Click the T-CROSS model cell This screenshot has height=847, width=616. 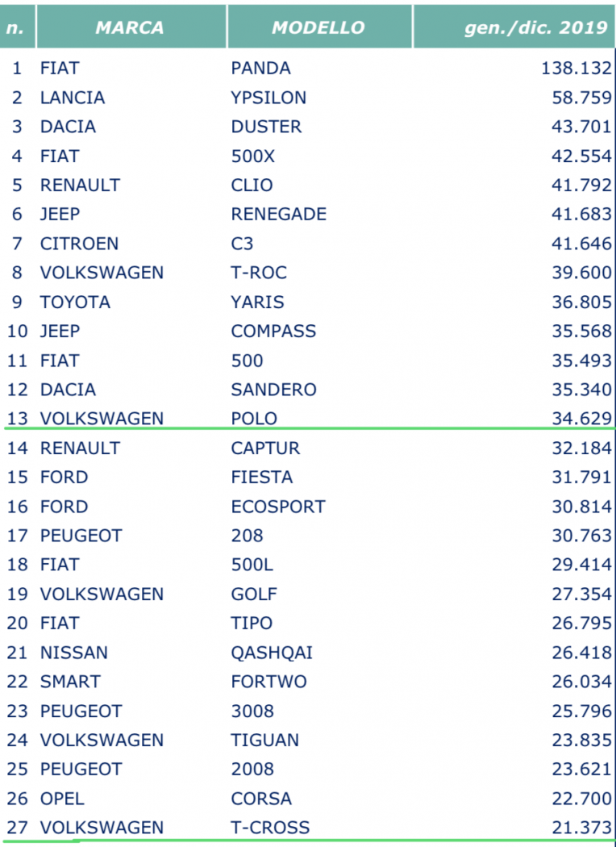270,827
